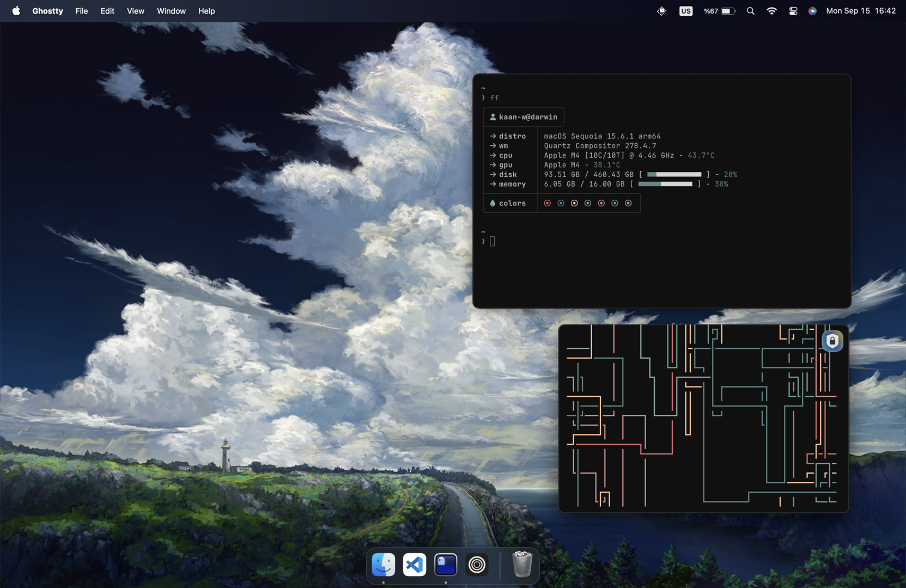This screenshot has height=588, width=906.
Task: Click the terminal prompt cursor in upper window
Action: pos(492,241)
